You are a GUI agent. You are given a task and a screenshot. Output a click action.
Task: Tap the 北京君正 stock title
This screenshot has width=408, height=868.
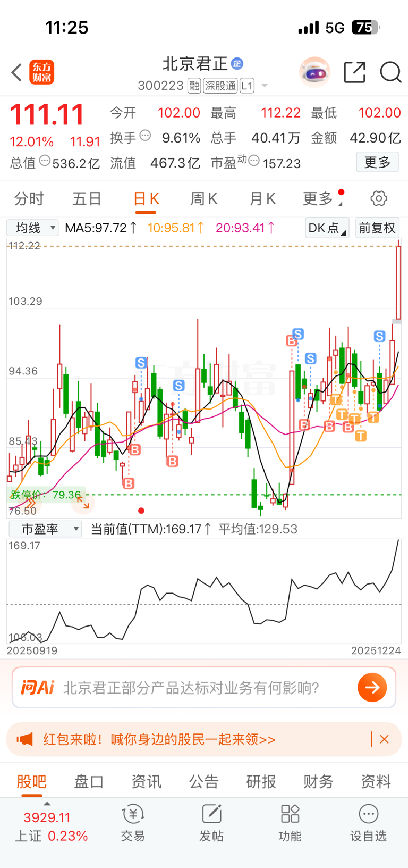(x=195, y=64)
